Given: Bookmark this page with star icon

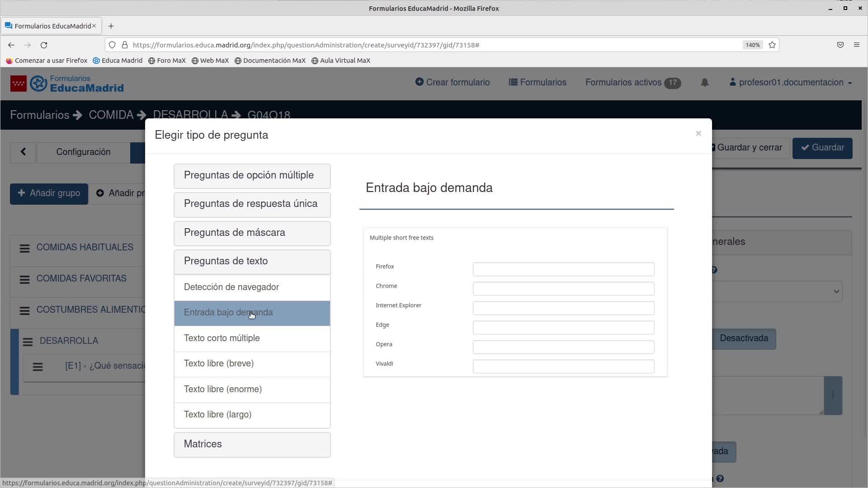Looking at the screenshot, I should pyautogui.click(x=772, y=45).
